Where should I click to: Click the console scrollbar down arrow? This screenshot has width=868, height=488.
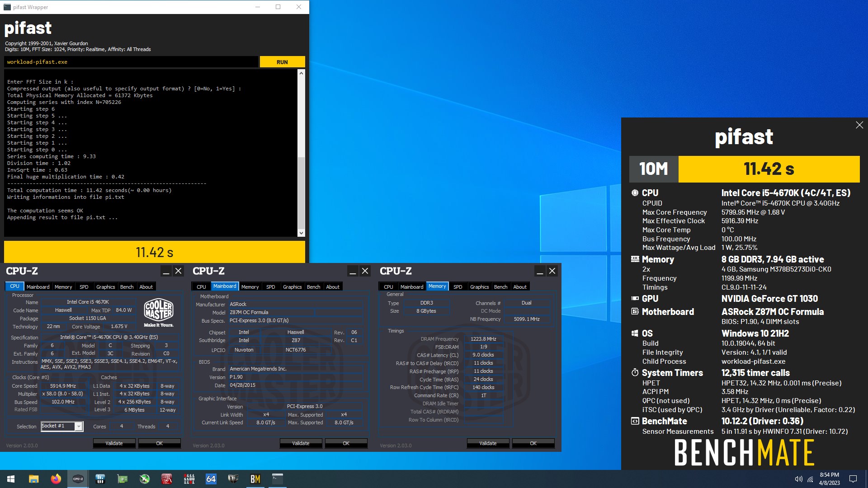coord(301,233)
